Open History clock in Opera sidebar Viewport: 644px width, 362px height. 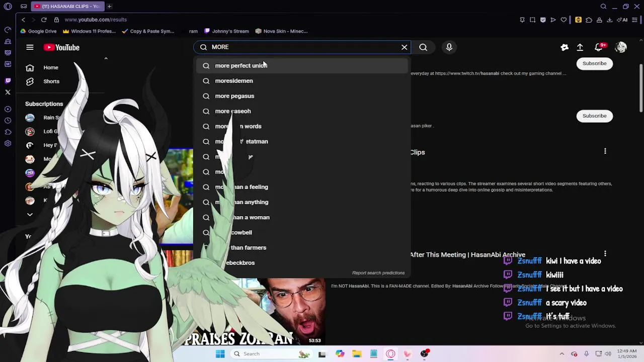pyautogui.click(x=8, y=121)
